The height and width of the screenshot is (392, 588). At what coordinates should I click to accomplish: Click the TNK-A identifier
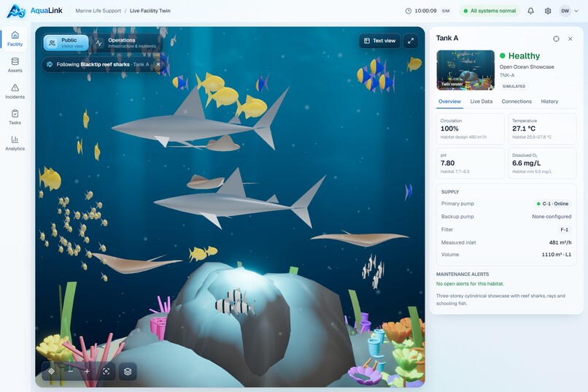click(506, 75)
